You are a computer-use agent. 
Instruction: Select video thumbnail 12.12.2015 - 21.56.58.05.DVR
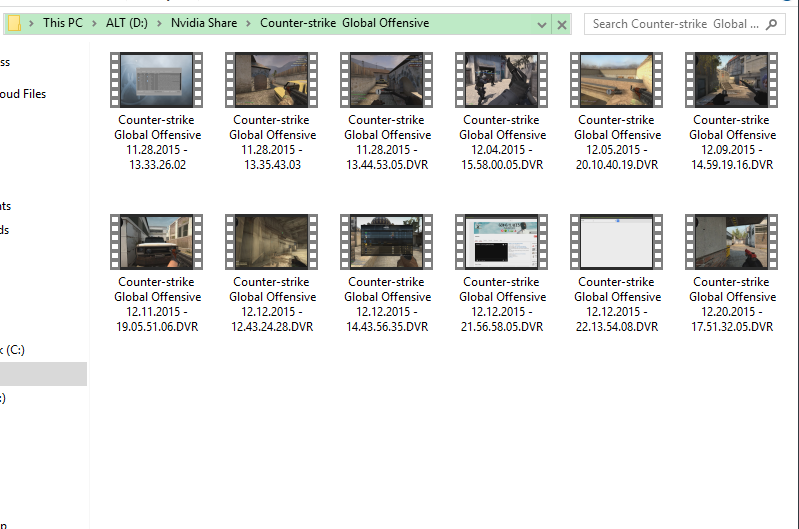[501, 242]
